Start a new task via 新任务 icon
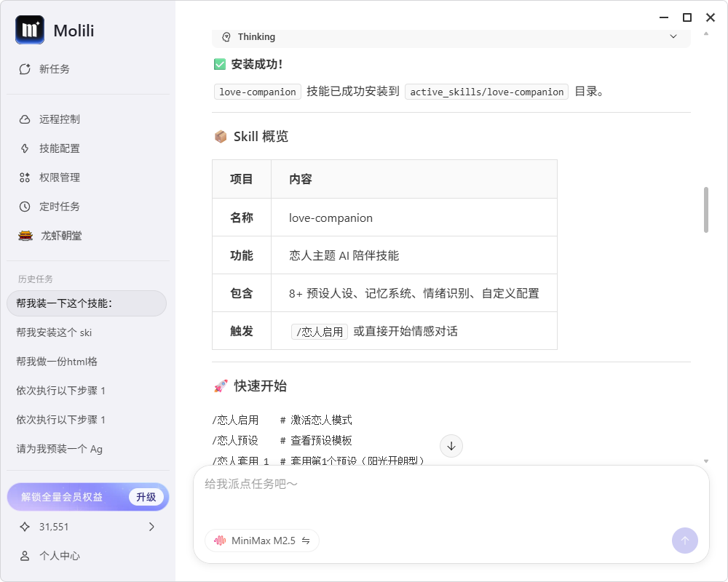Image resolution: width=728 pixels, height=582 pixels. [x=25, y=69]
